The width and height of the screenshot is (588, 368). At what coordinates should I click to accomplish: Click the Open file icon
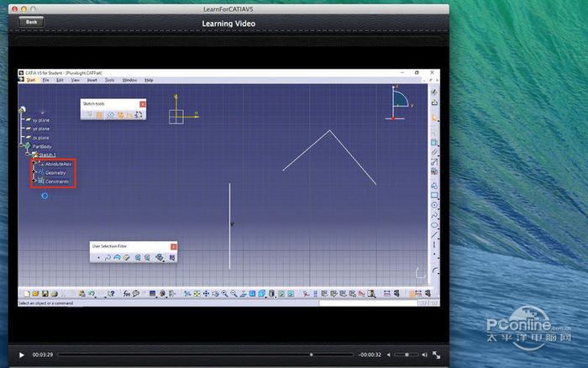coord(35,293)
